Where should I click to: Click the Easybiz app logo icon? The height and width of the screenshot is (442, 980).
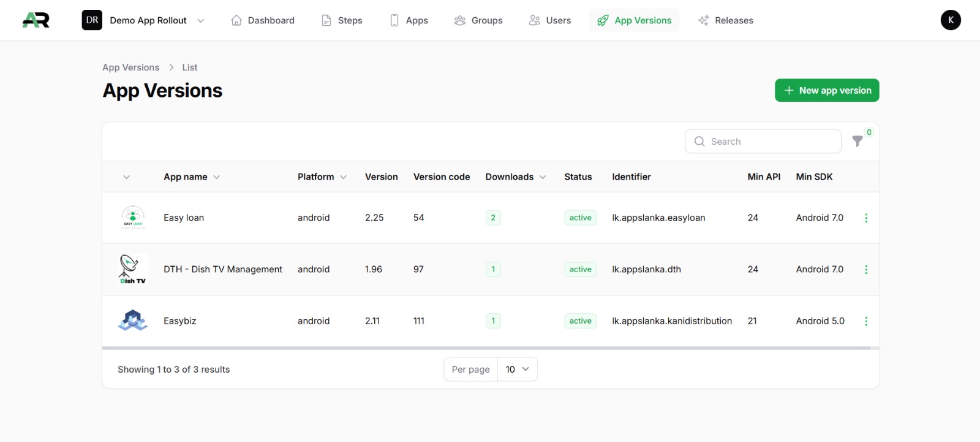(x=133, y=321)
